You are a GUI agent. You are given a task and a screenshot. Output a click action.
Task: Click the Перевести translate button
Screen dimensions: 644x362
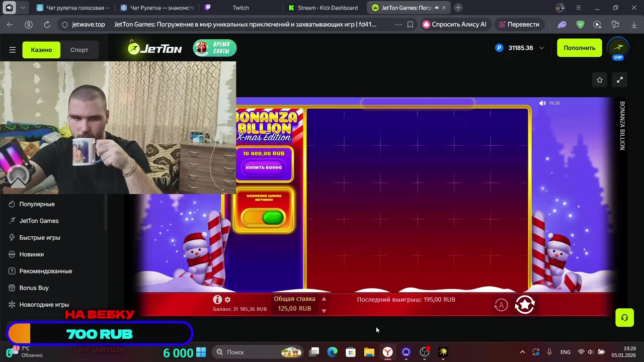(519, 24)
